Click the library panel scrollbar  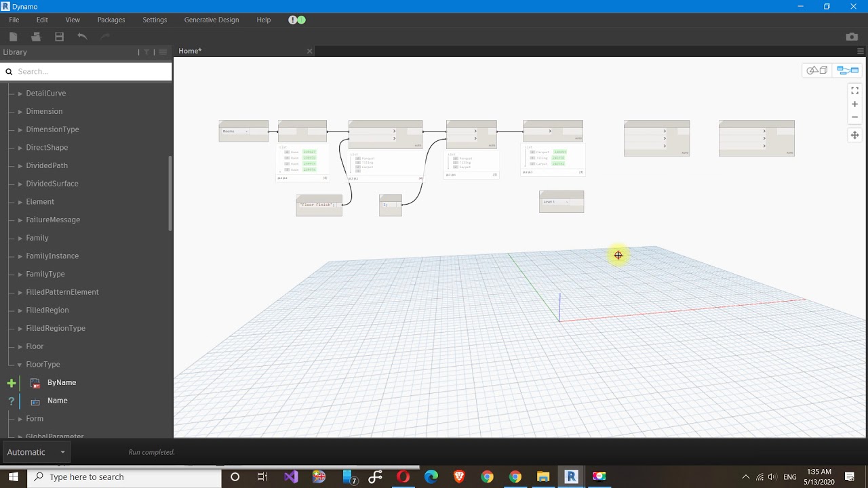click(x=171, y=193)
